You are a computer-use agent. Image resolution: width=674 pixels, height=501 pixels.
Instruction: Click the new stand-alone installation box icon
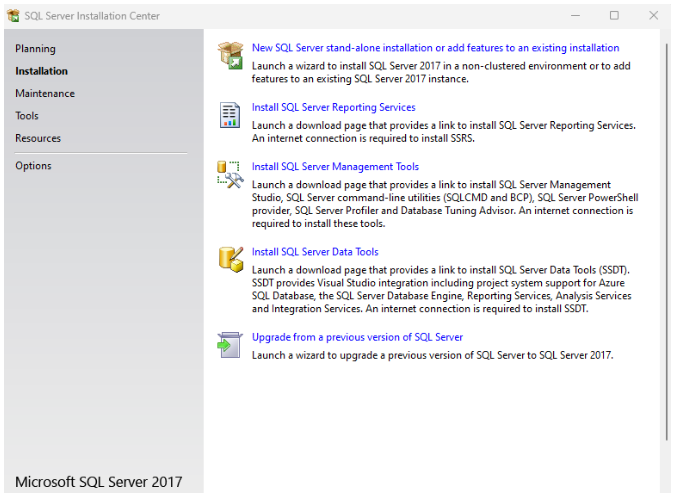coord(230,55)
